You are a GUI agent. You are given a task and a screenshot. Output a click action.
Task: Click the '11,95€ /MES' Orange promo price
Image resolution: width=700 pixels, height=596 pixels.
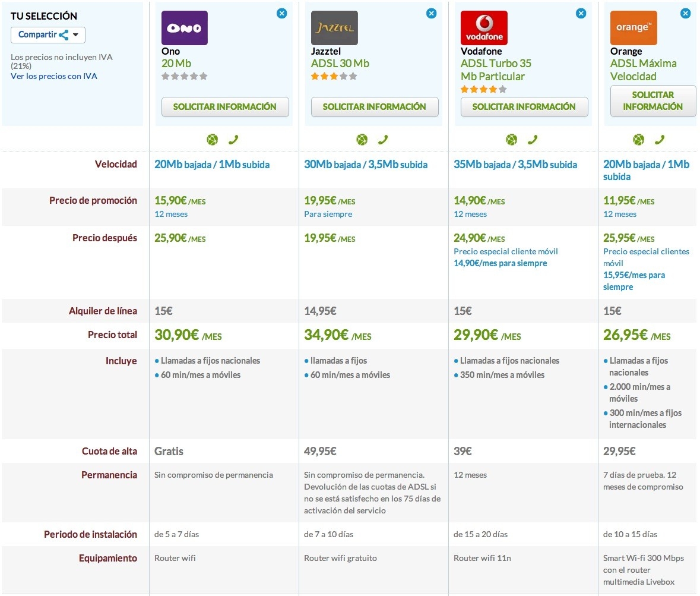tap(629, 201)
